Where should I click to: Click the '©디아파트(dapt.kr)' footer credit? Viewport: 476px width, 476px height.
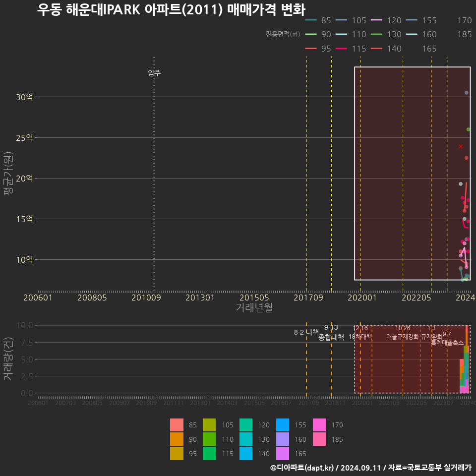coord(302,468)
